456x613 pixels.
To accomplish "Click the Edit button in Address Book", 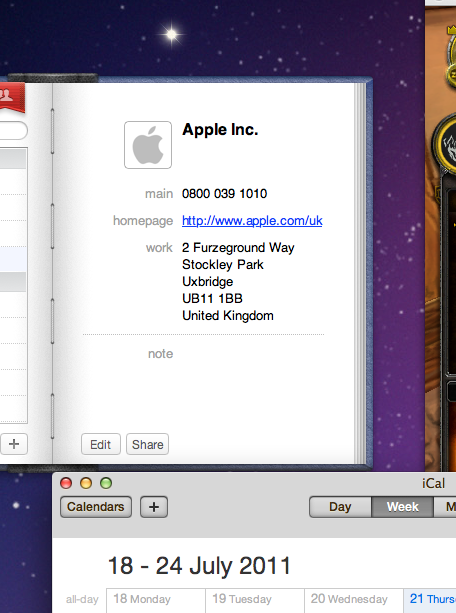I will (101, 444).
